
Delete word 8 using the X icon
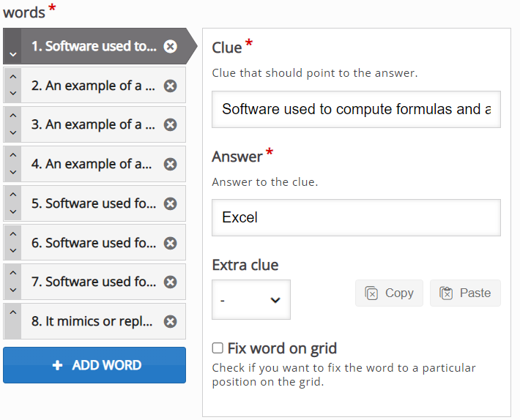(x=170, y=321)
